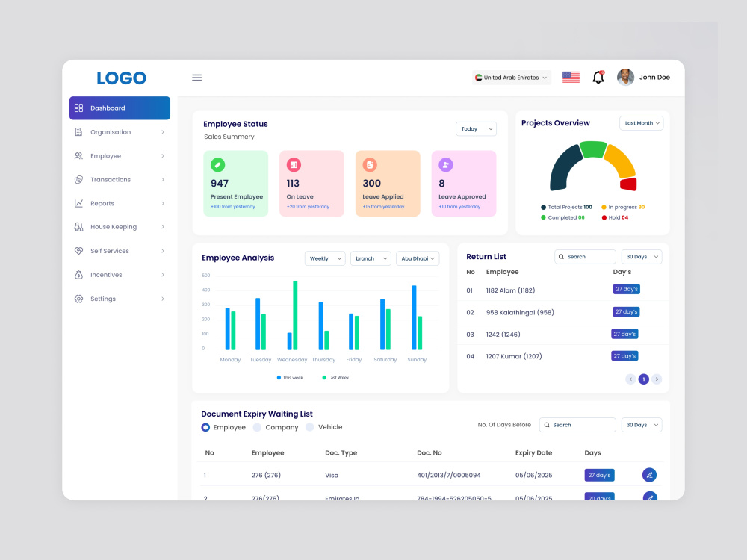Screen dimensions: 747x560
Task: Click the 1242 (1246) employee row
Action: point(563,335)
